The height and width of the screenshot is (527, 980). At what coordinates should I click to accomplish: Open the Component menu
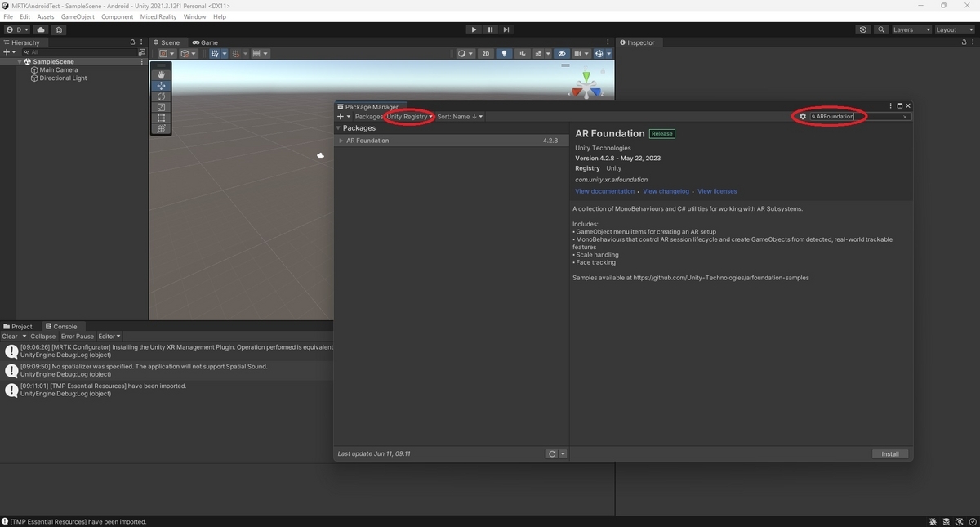(118, 16)
